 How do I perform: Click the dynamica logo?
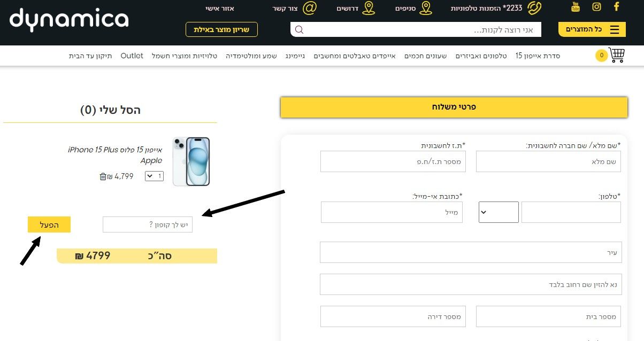69,20
